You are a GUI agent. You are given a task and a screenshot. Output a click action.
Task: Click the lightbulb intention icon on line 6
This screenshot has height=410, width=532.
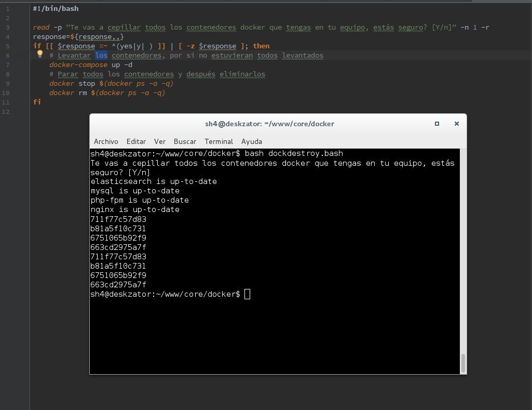[x=39, y=54]
